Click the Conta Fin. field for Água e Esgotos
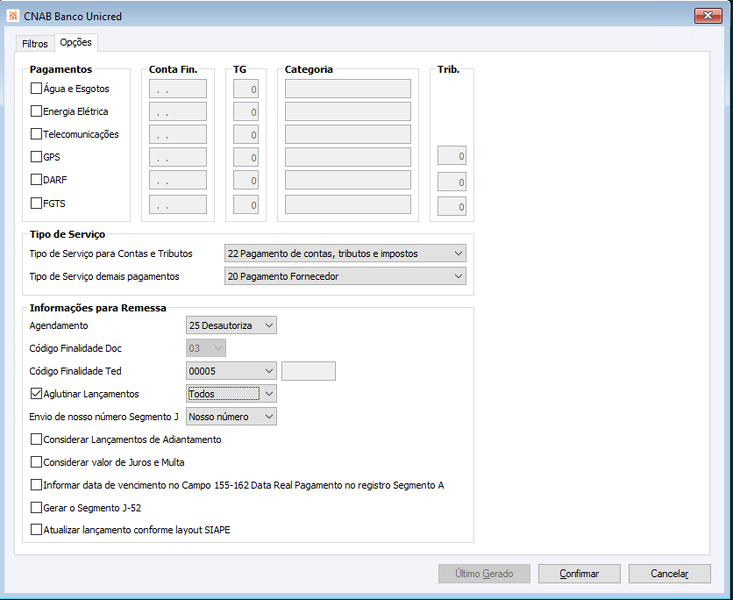The width and height of the screenshot is (733, 600). coord(178,89)
